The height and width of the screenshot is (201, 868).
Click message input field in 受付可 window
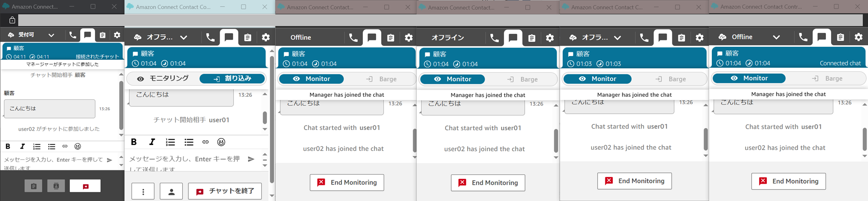53,163
